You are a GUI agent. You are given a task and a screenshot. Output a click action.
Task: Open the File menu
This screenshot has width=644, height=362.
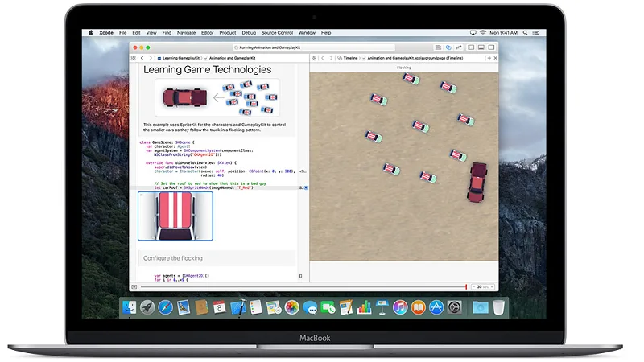pos(123,32)
